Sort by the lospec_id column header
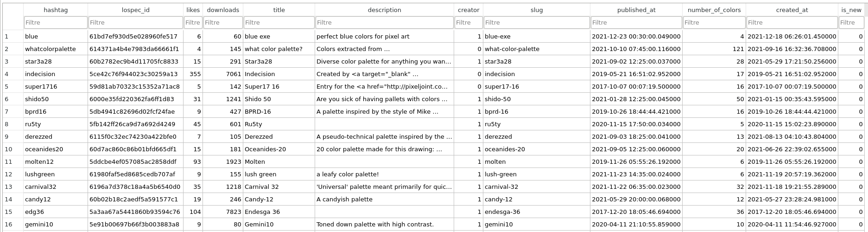 point(136,10)
